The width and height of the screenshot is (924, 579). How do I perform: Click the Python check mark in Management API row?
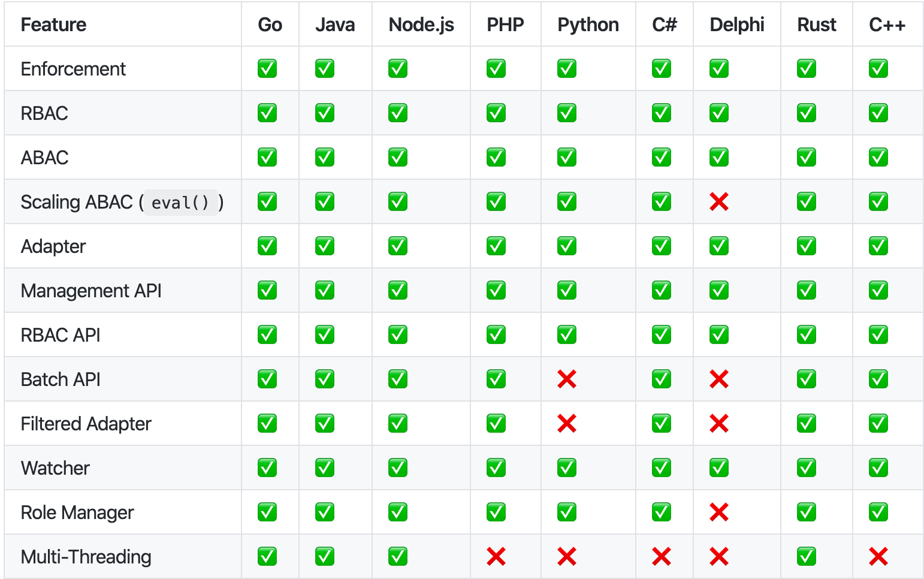(567, 291)
